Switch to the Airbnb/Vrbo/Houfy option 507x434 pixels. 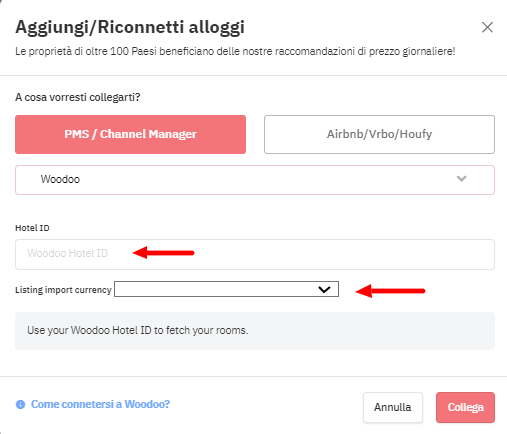(379, 134)
